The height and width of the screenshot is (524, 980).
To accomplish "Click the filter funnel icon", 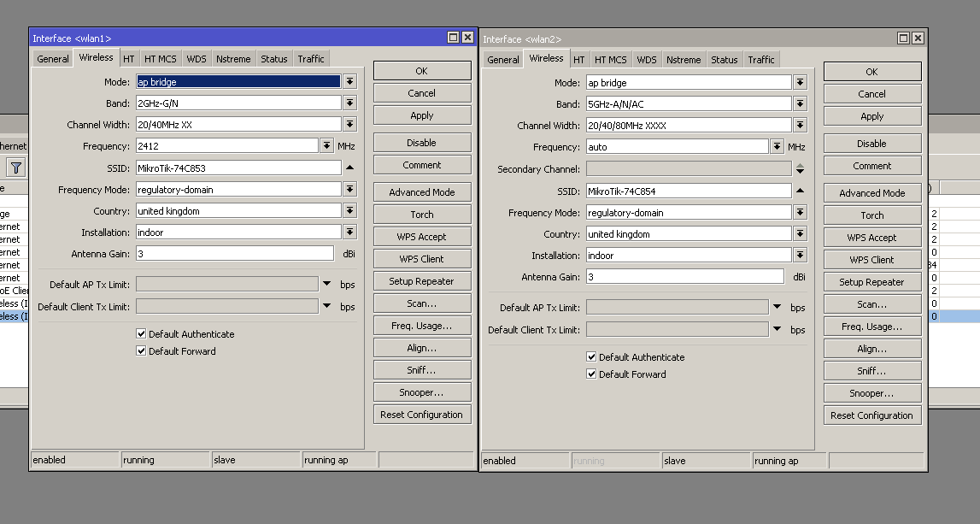I will [15, 168].
